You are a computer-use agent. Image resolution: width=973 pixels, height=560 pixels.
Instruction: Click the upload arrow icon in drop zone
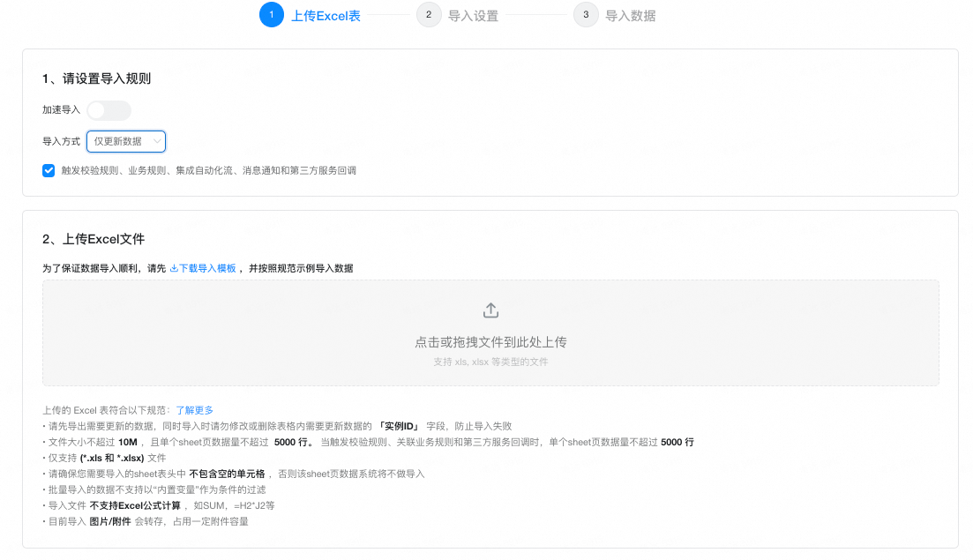point(490,310)
